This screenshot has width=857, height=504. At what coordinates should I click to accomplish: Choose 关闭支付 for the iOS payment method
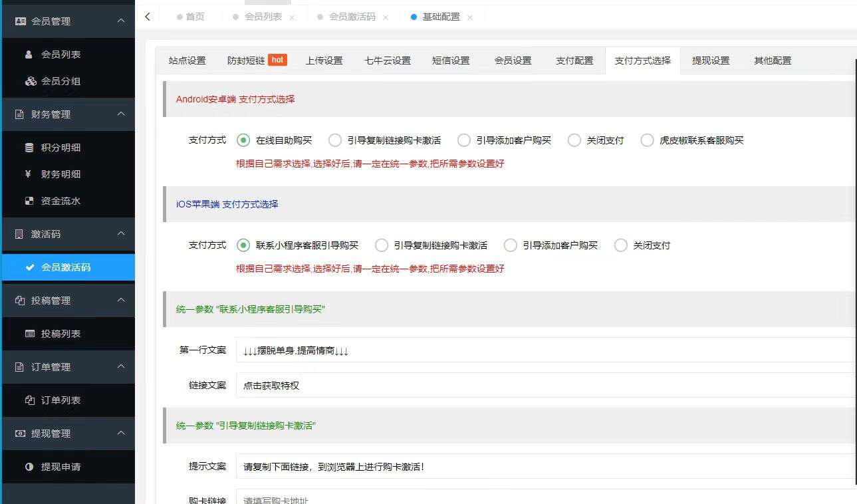tap(620, 245)
